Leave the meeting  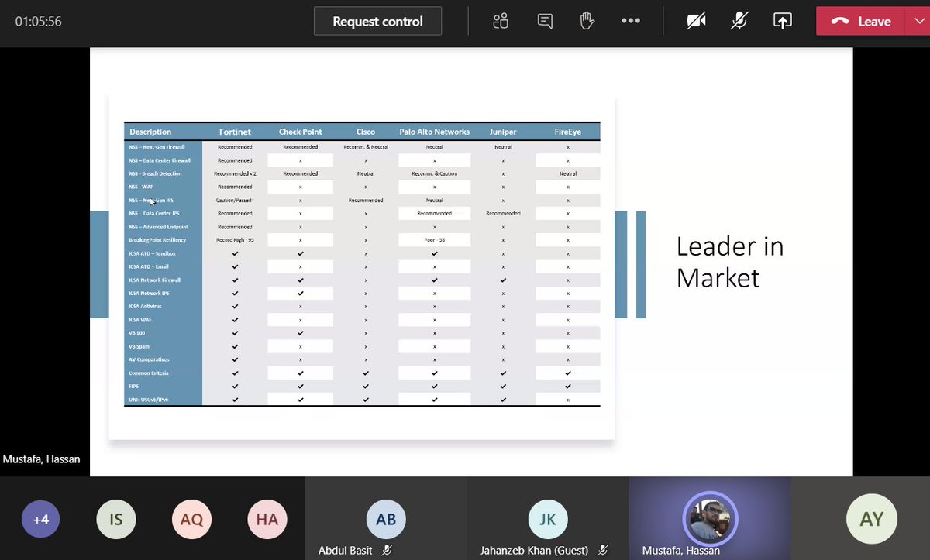pos(860,22)
